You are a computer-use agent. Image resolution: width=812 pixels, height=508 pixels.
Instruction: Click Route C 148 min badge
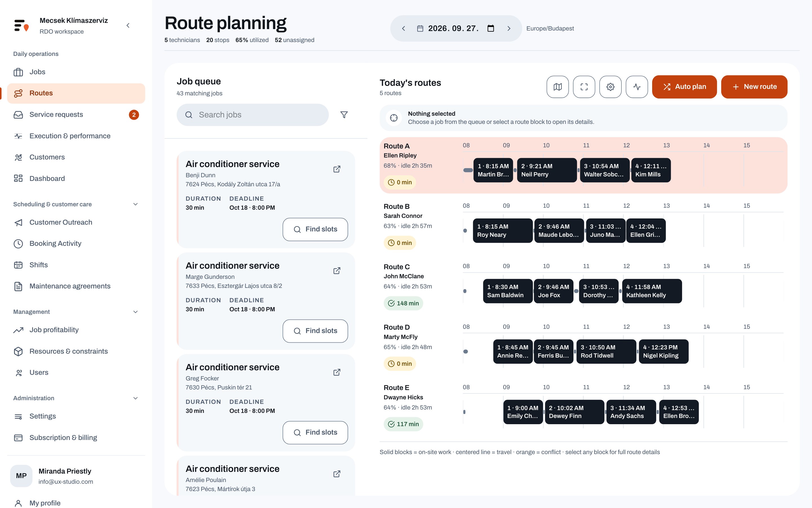[x=403, y=303]
